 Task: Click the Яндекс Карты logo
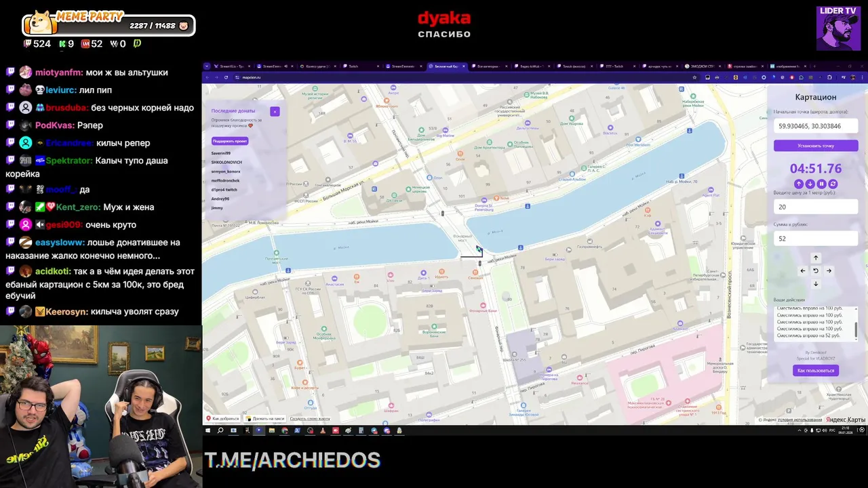pos(845,420)
